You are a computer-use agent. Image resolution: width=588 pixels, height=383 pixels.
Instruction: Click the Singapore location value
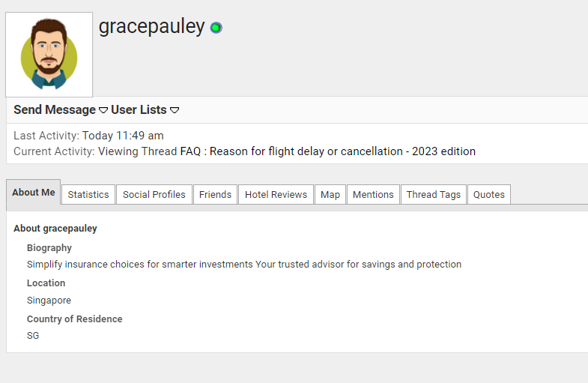pos(49,301)
